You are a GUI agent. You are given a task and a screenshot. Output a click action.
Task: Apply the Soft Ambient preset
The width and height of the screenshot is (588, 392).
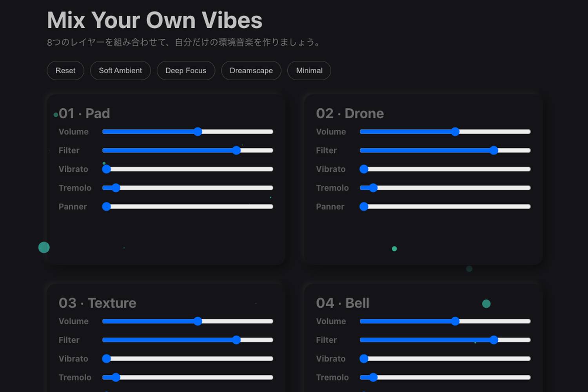pyautogui.click(x=120, y=71)
